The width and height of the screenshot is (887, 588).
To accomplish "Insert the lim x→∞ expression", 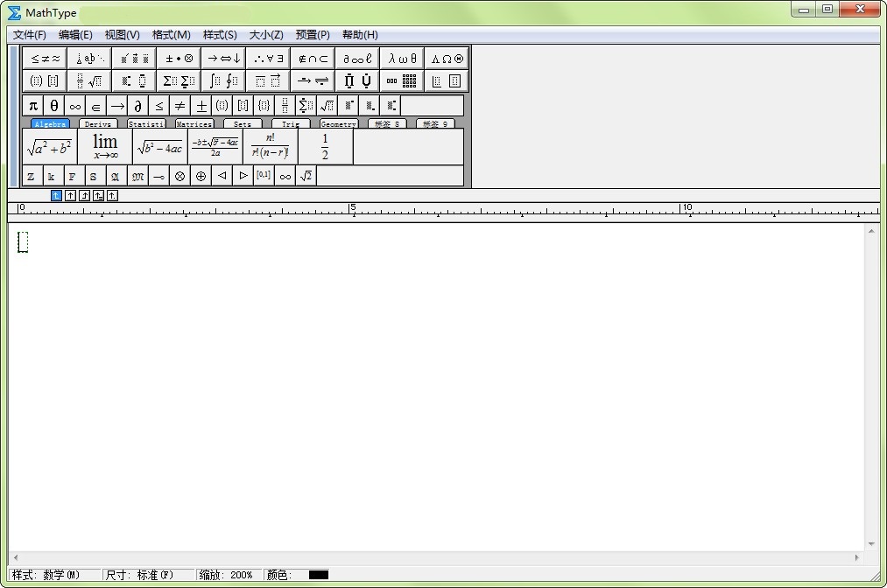I will tap(105, 146).
